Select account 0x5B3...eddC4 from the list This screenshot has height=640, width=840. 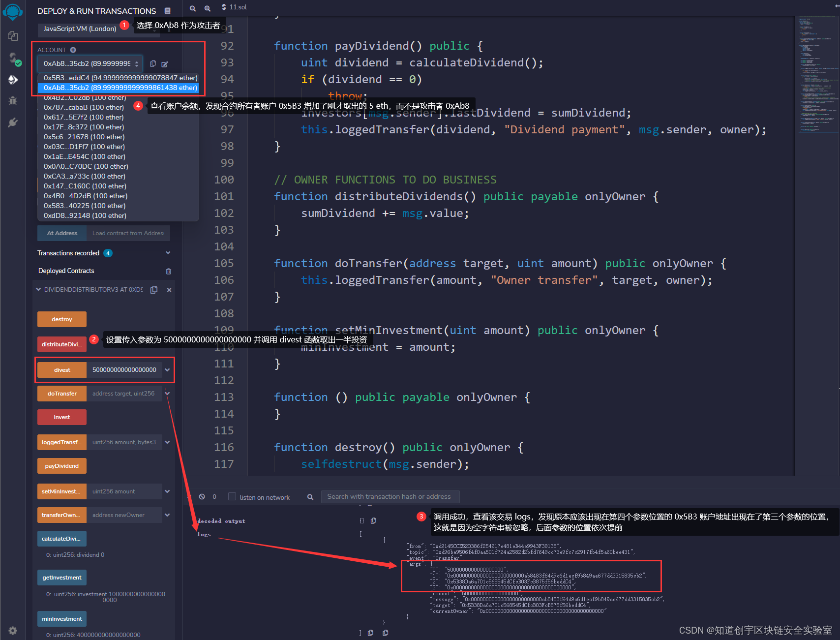coord(118,78)
